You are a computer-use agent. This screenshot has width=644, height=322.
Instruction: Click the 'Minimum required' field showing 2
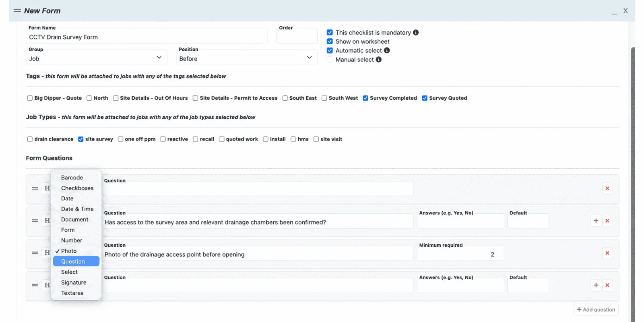460,254
